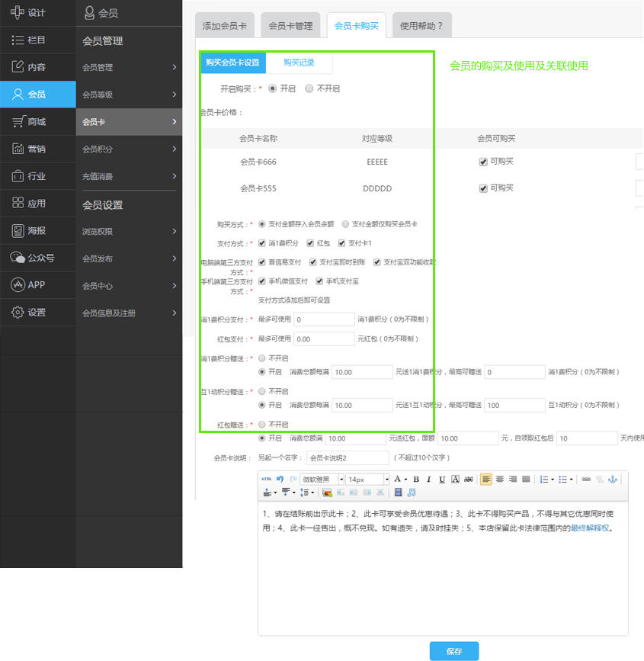The width and height of the screenshot is (644, 661).
Task: Select the 不开启 radio for 开启购买
Action: (x=309, y=88)
